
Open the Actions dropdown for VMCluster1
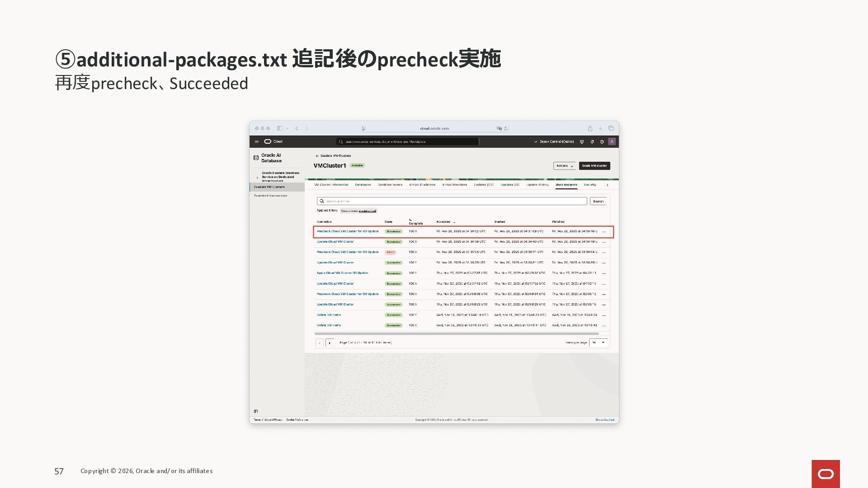point(565,166)
